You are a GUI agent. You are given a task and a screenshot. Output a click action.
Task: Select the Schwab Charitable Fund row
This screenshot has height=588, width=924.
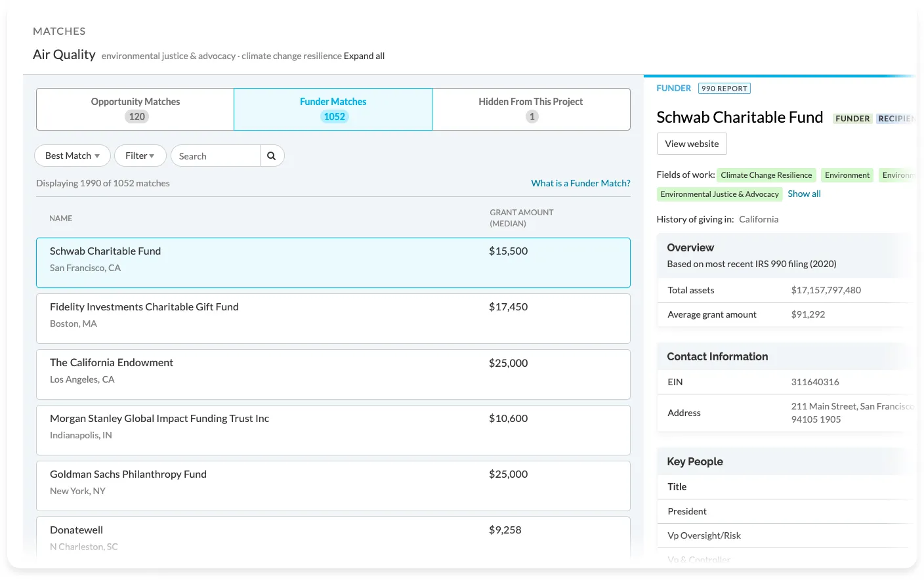(x=333, y=262)
